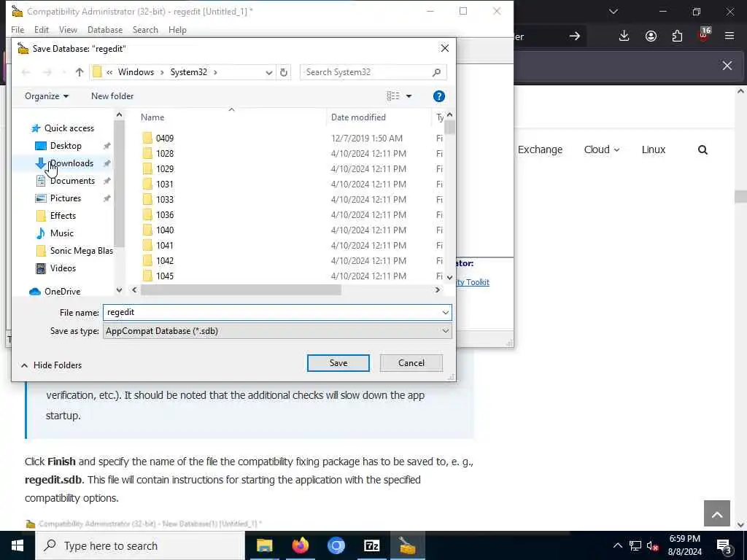Open Firefox account icon in browser toolbar
Viewport: 747px width, 560px height.
[651, 36]
